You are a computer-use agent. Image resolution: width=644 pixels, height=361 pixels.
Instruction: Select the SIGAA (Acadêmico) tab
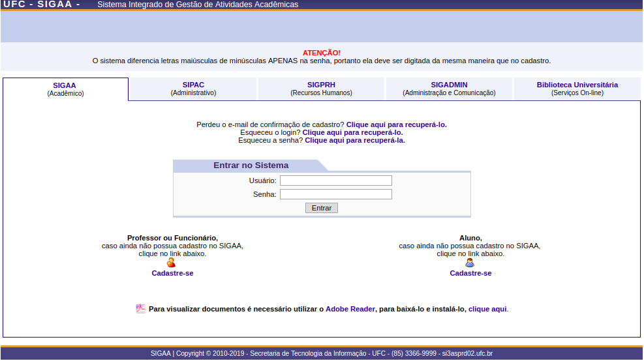(x=65, y=89)
